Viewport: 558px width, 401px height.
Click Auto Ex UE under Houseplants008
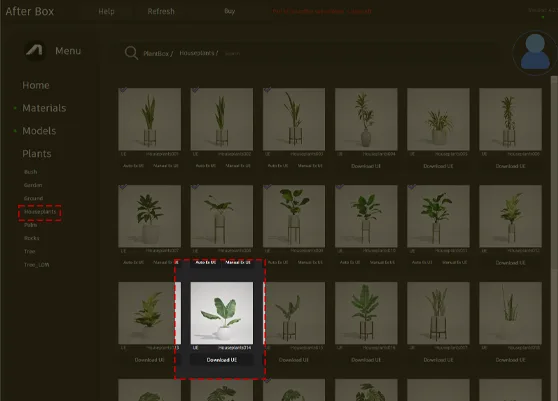pos(206,262)
